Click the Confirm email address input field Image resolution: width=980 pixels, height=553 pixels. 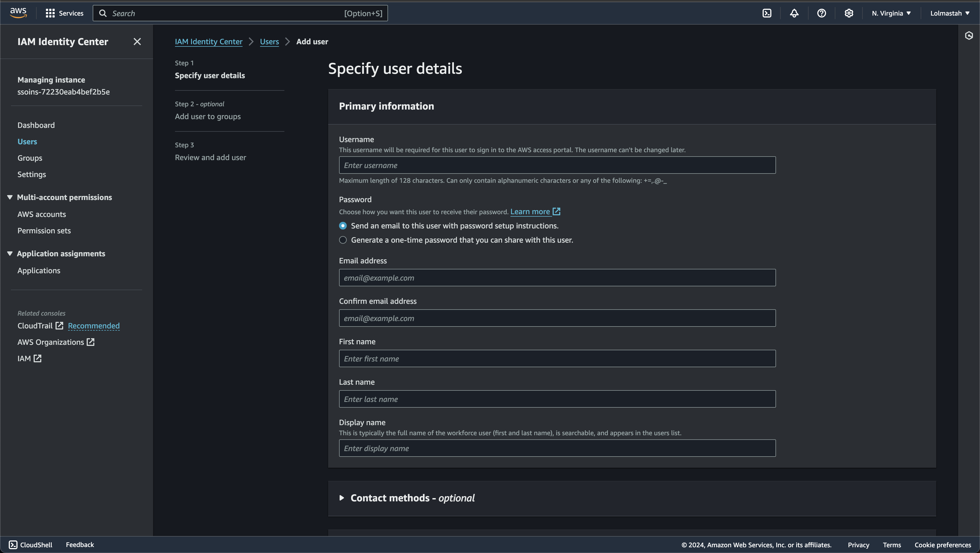(x=557, y=318)
